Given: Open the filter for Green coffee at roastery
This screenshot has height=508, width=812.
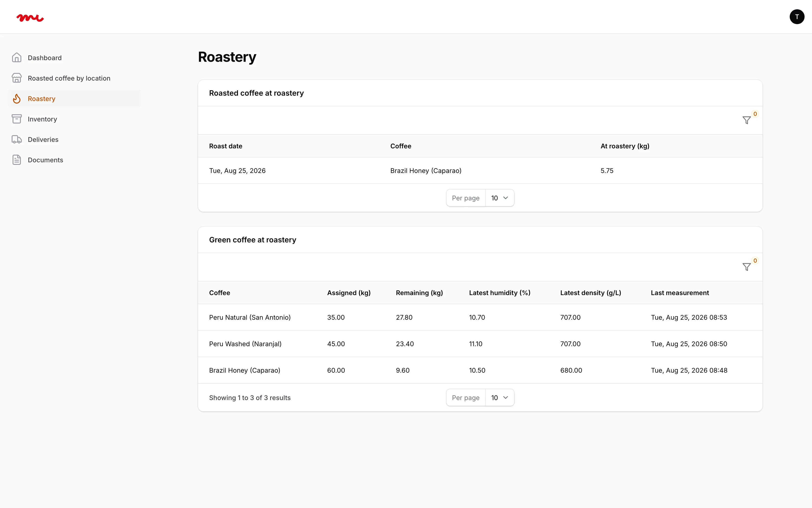Looking at the screenshot, I should pos(746,267).
